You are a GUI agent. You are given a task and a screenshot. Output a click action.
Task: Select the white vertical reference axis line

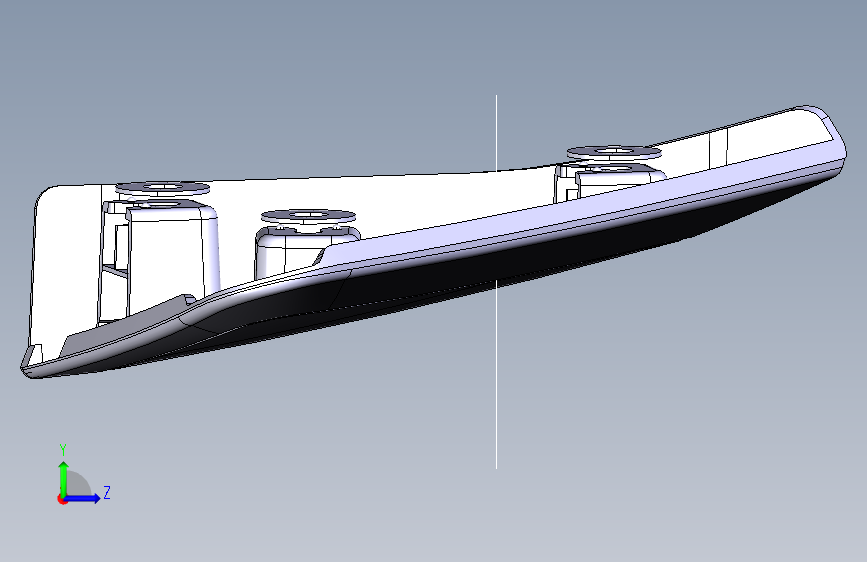click(x=497, y=376)
